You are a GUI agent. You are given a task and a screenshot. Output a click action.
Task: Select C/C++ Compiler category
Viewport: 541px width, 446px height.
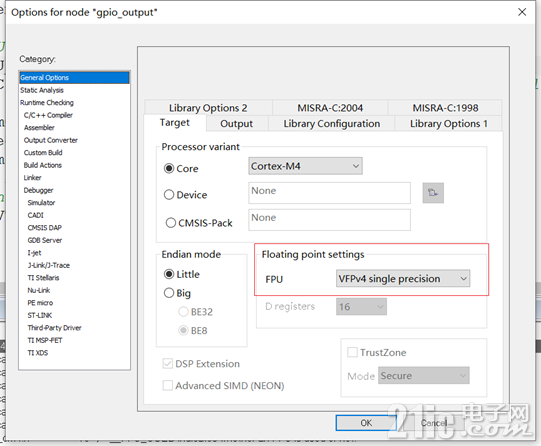tap(48, 115)
